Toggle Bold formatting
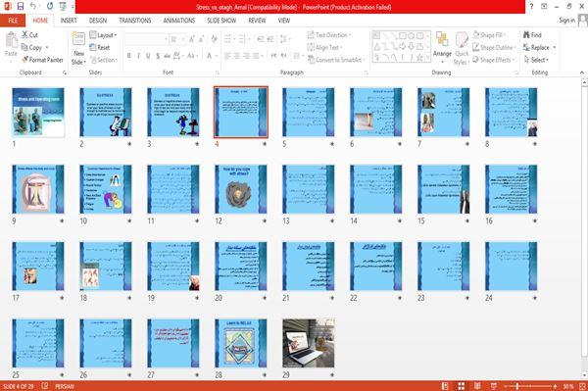Screen dimensions: 588x391 [x=129, y=56]
